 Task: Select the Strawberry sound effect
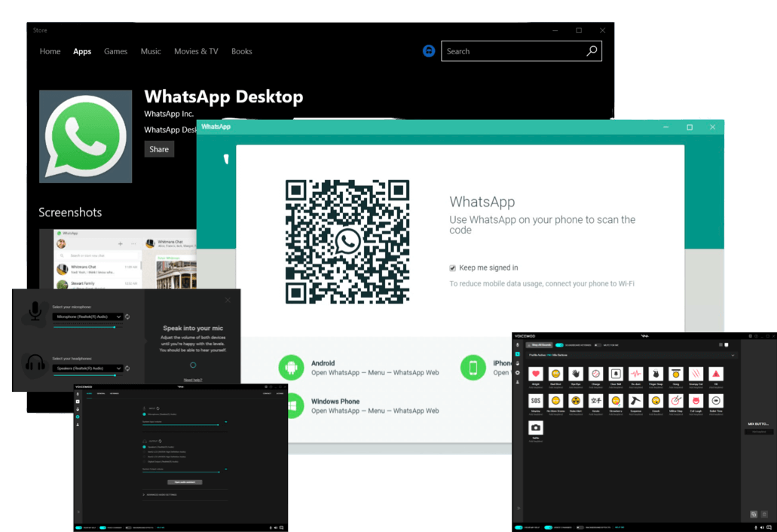tap(616, 400)
